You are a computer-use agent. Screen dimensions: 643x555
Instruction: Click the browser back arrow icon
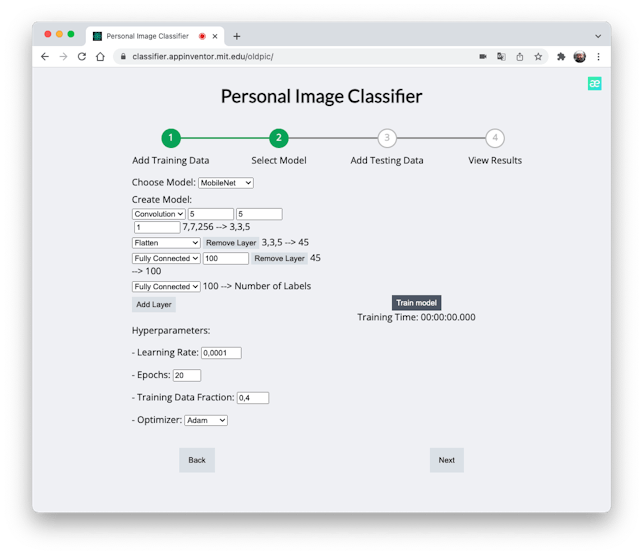coord(45,57)
